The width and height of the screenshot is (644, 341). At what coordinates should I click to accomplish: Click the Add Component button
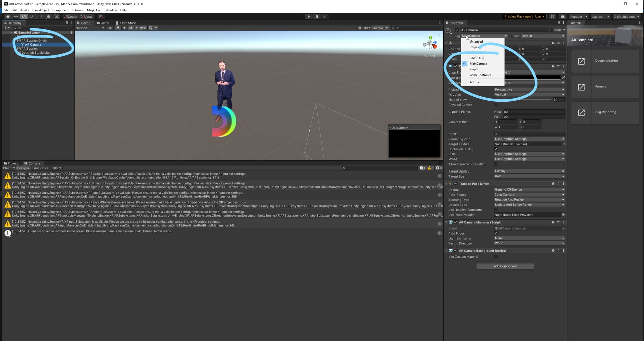pyautogui.click(x=505, y=266)
